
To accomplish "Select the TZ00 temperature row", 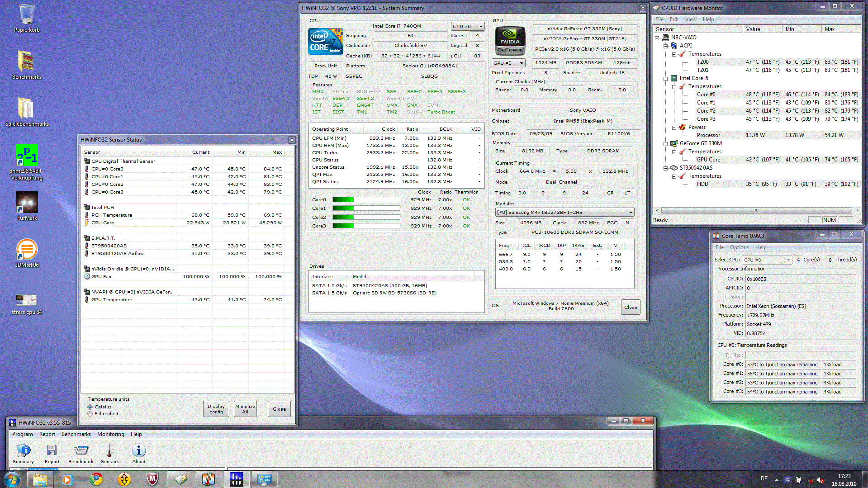I will click(757, 62).
